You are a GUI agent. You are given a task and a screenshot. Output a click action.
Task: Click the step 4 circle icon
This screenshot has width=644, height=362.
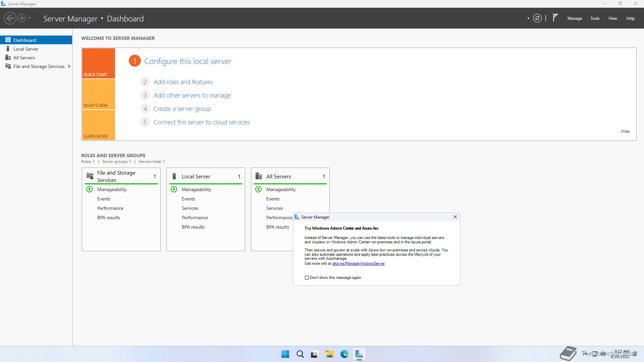tap(145, 109)
